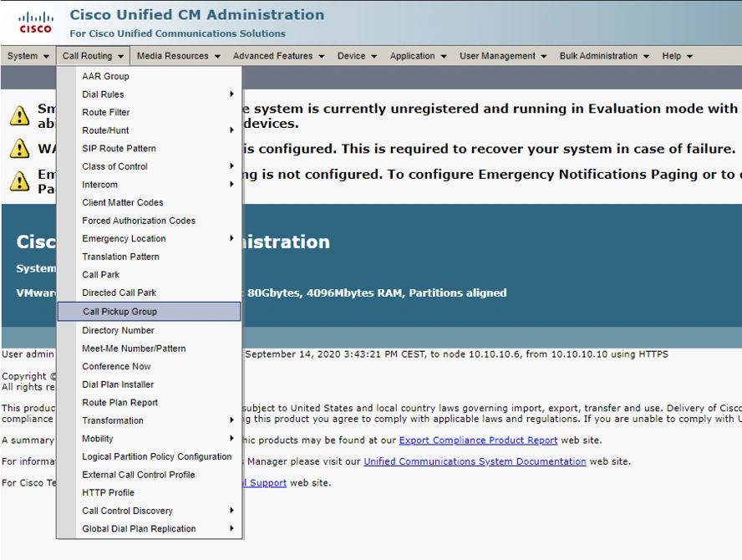
Task: Open Directed Call Park
Action: pyautogui.click(x=149, y=293)
